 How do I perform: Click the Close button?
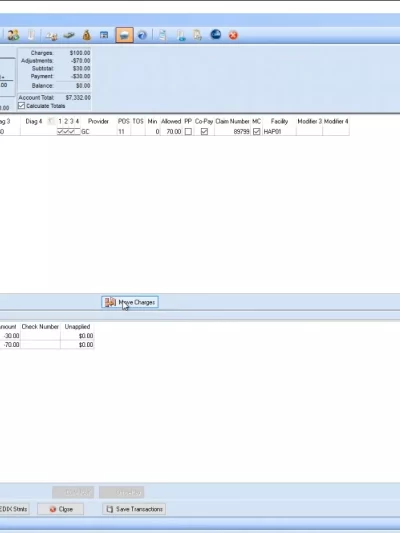click(x=60, y=509)
